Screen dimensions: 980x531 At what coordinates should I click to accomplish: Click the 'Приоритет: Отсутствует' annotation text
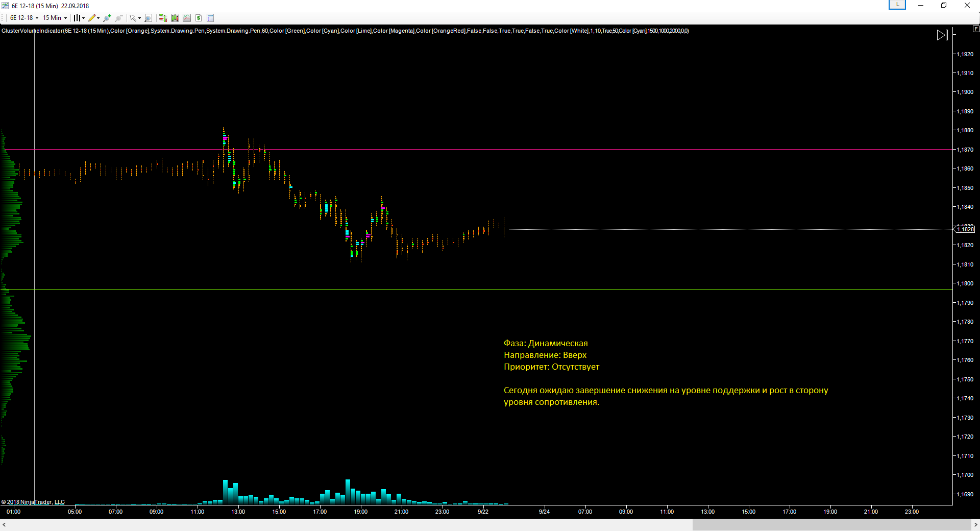pos(551,367)
